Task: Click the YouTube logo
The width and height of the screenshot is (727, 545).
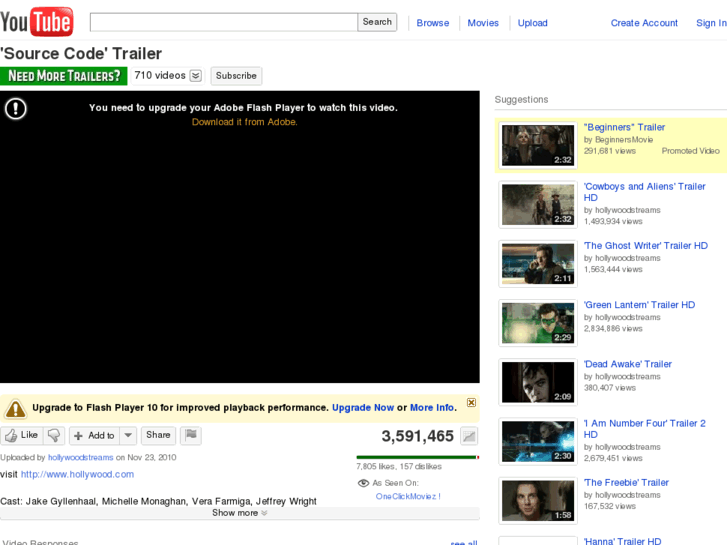Action: (x=37, y=21)
